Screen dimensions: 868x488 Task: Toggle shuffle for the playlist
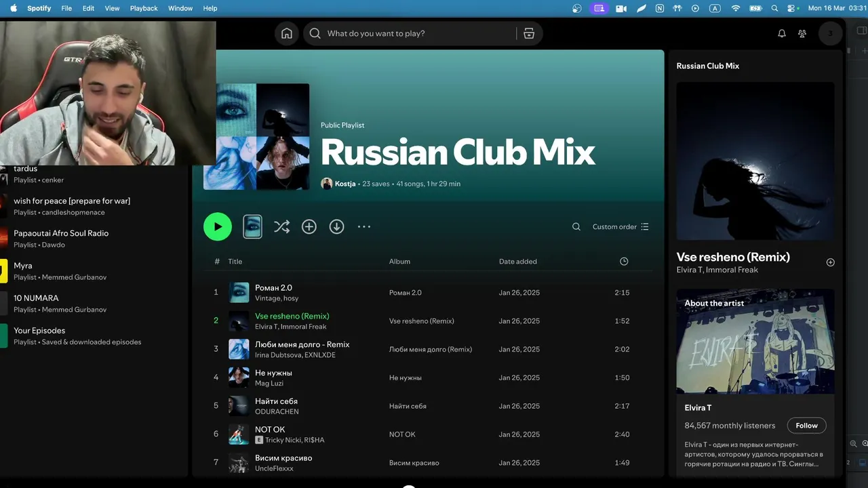(x=281, y=227)
